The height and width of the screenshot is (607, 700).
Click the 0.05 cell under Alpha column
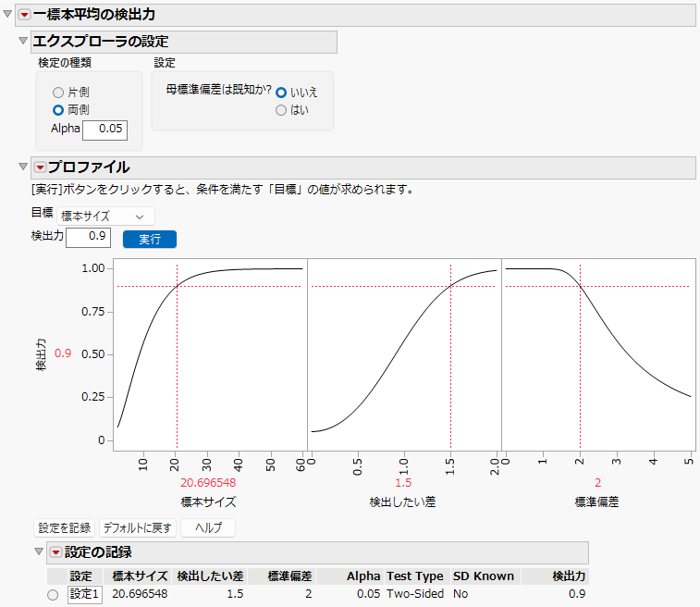(x=368, y=594)
